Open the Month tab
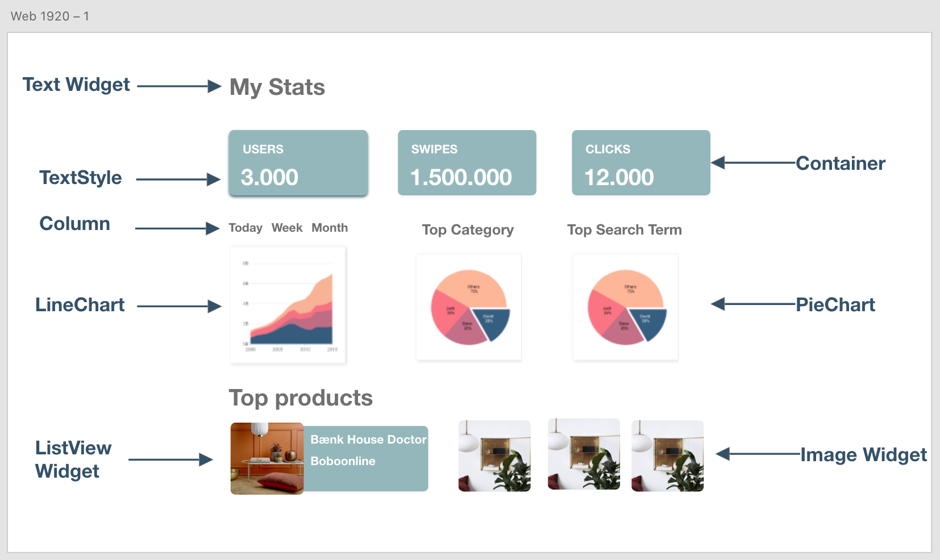Viewport: 940px width, 560px height. click(330, 228)
